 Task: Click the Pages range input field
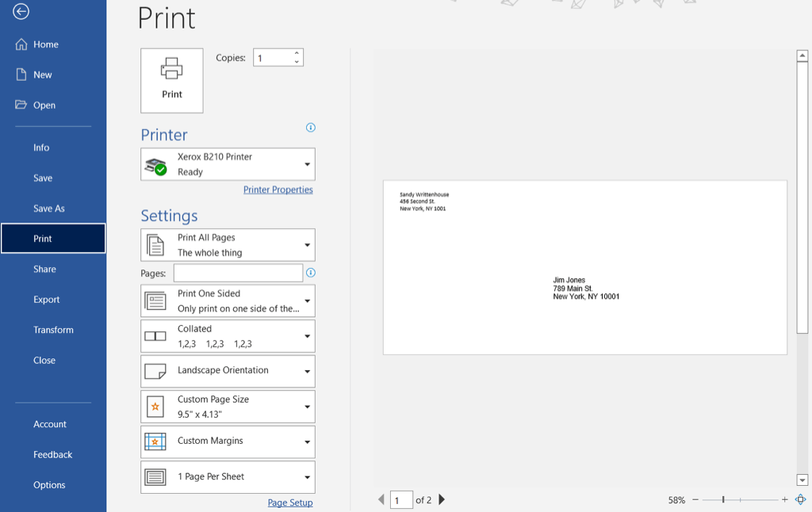pyautogui.click(x=238, y=273)
